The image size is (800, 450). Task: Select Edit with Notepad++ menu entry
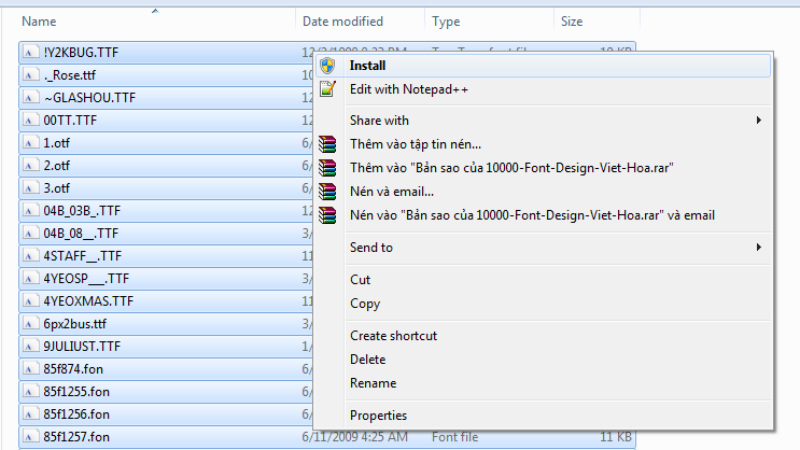pyautogui.click(x=409, y=90)
